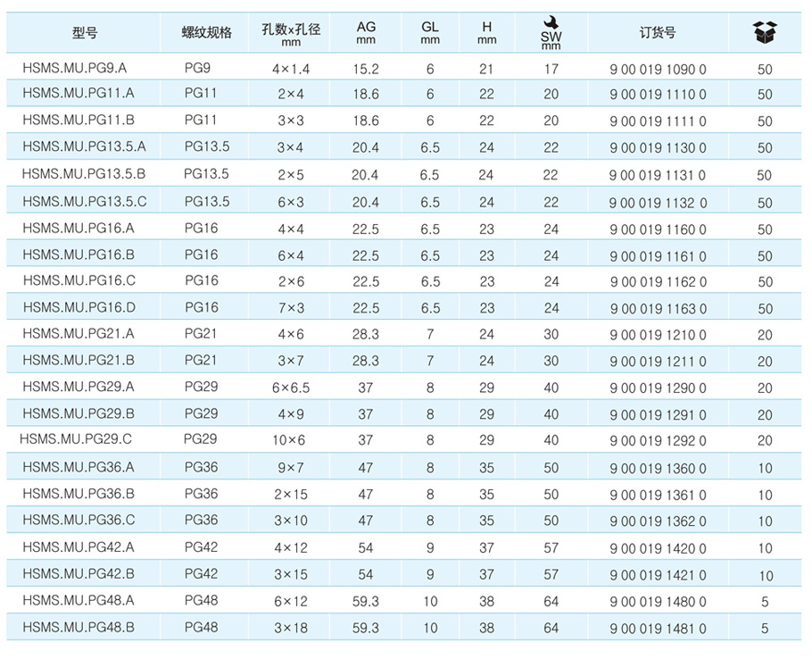This screenshot has width=812, height=659.
Task: Click order number 9 00 019 1420 0
Action: coord(658,548)
